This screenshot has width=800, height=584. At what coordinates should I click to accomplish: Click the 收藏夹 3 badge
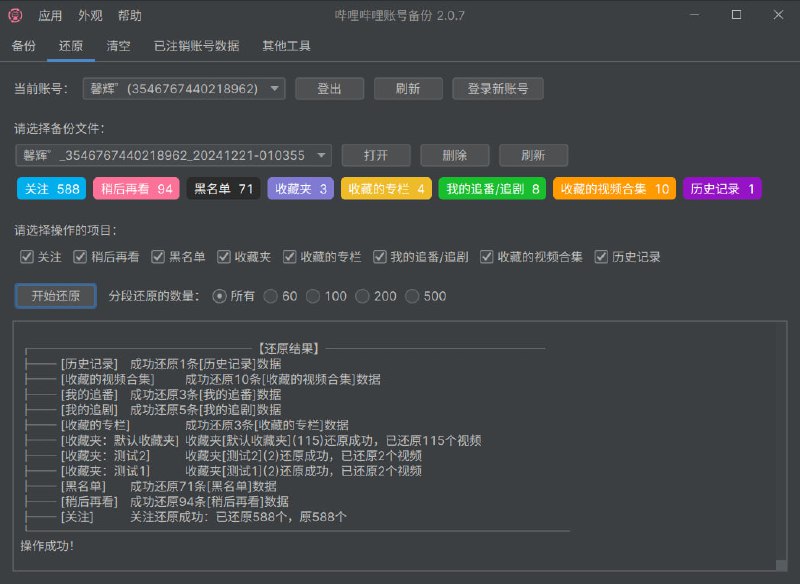303,188
